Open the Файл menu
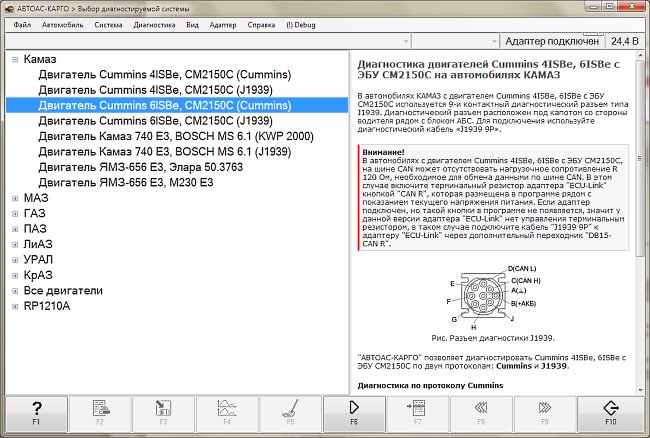This screenshot has height=438, width=650. (22, 25)
